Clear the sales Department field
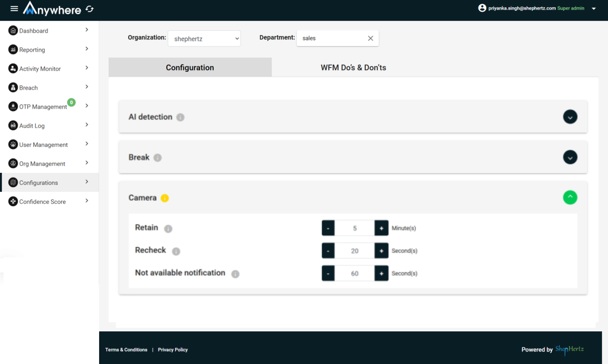 [x=370, y=39]
